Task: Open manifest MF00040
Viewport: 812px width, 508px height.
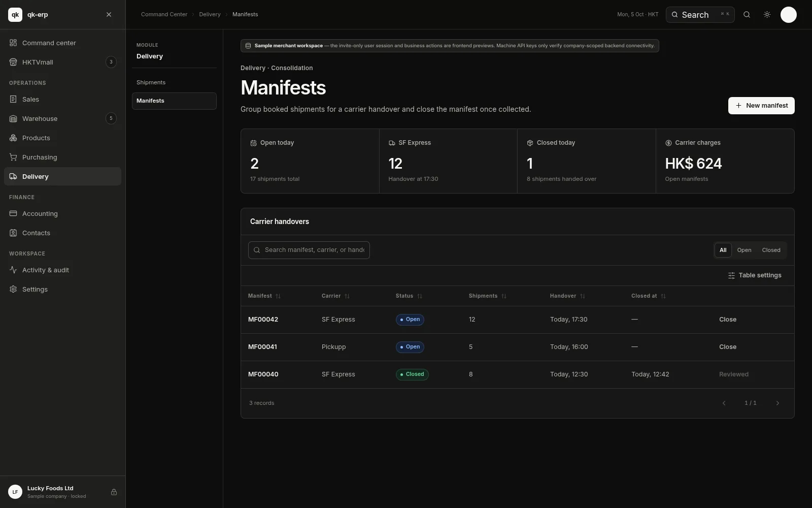Action: [263, 374]
